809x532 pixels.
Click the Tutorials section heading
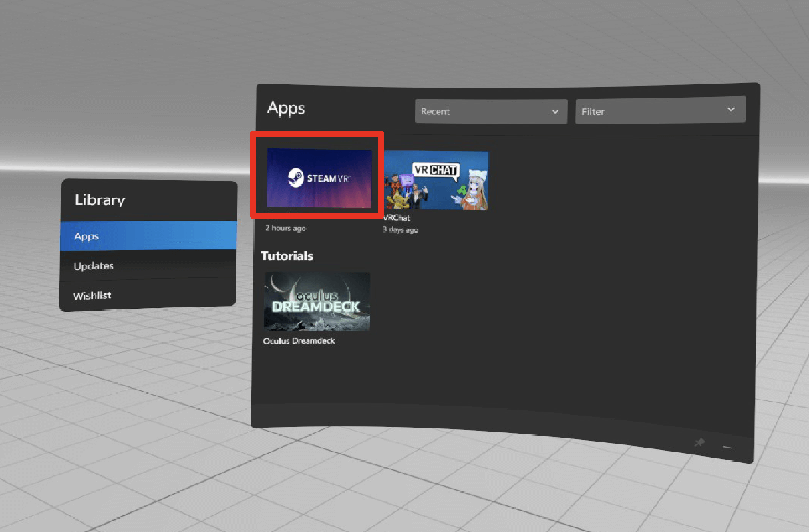click(x=287, y=256)
